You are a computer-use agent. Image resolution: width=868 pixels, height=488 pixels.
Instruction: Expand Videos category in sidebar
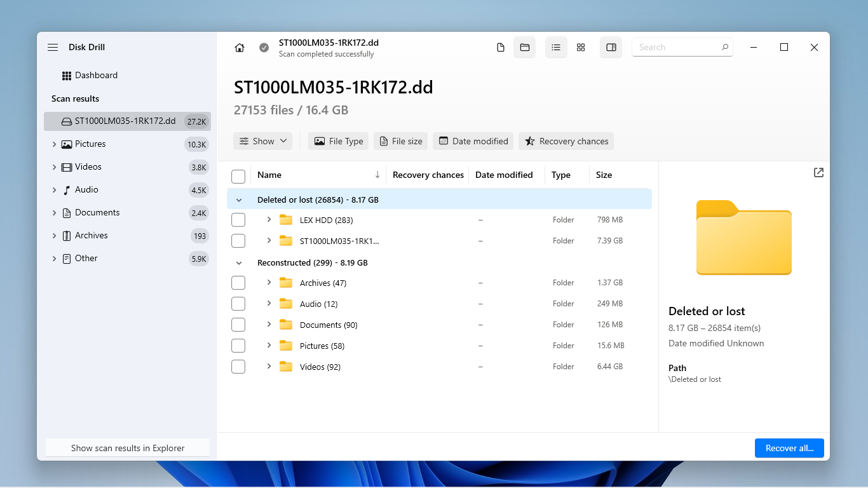(54, 167)
